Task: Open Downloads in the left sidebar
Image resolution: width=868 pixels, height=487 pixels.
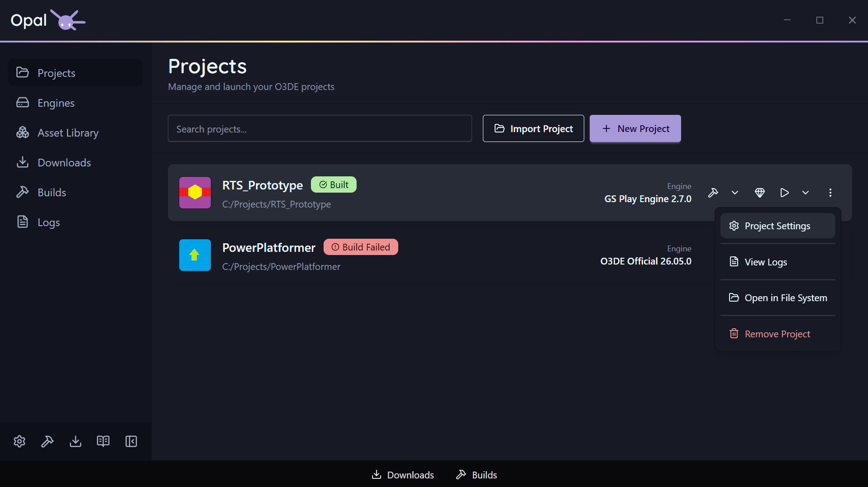Action: (x=75, y=162)
